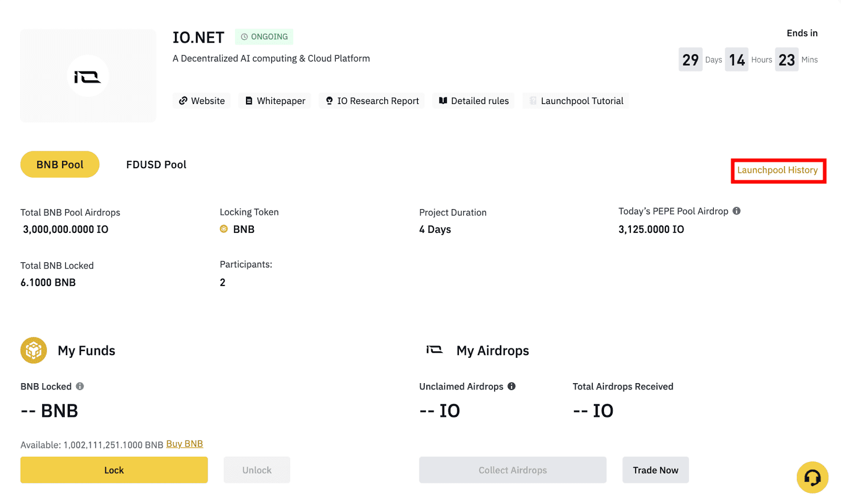Click the IO.NET project logo thumbnail
Viewport: 841px width, 504px height.
pos(88,76)
